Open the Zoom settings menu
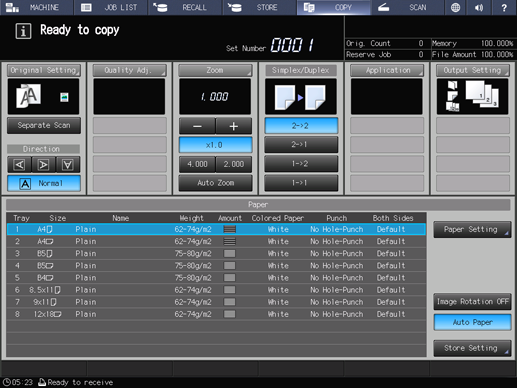The image size is (517, 388). tap(215, 70)
